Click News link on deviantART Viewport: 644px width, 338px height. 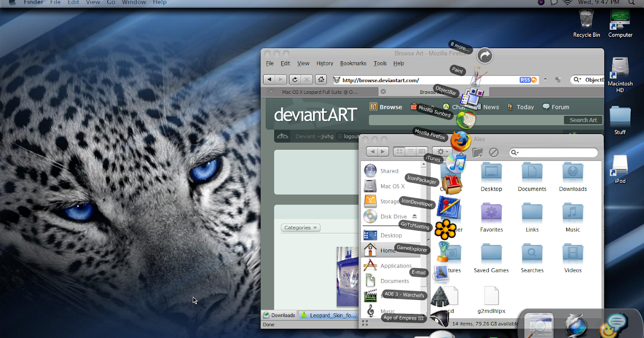click(491, 107)
